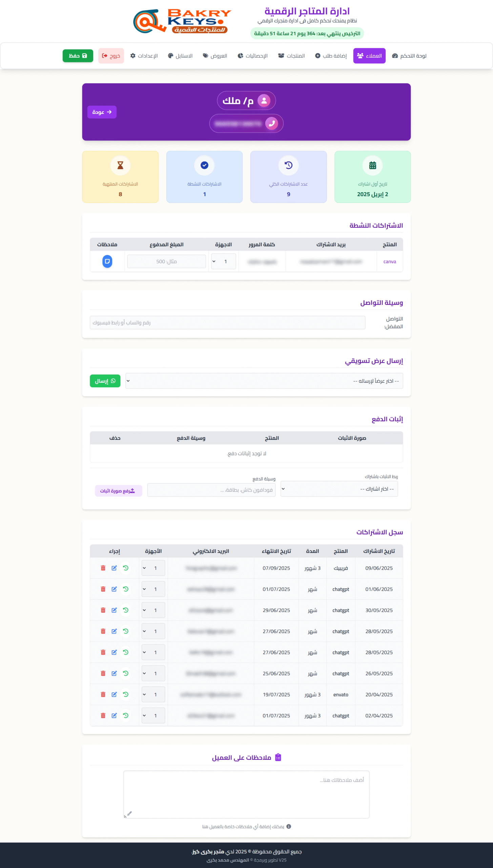The height and width of the screenshot is (868, 493).
Task: Edit the subscription started 26/05/2025
Action: [114, 673]
